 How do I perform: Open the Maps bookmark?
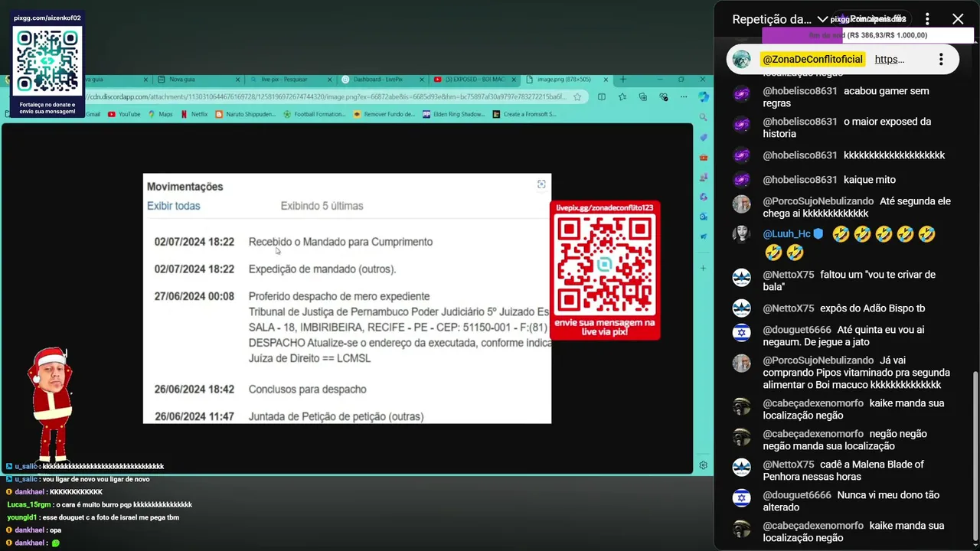coord(160,114)
